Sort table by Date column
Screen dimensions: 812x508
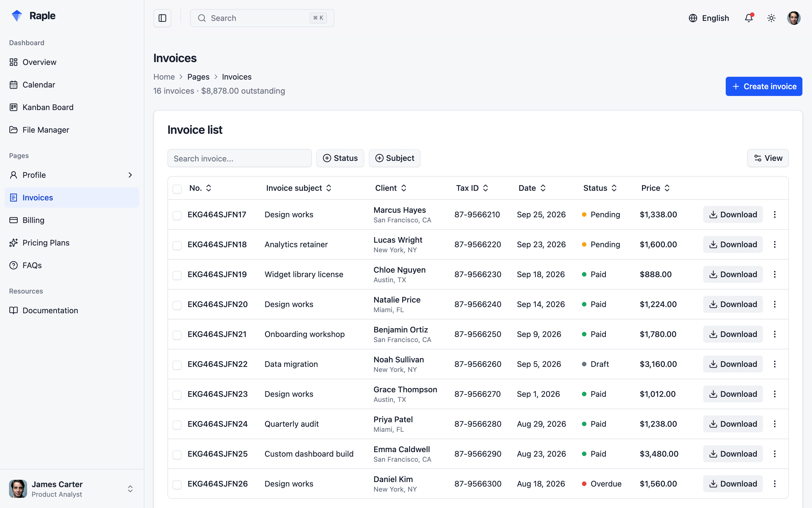pos(543,188)
